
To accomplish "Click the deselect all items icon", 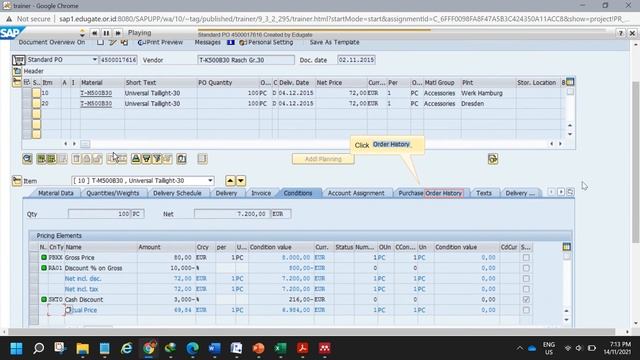I will tap(51, 159).
